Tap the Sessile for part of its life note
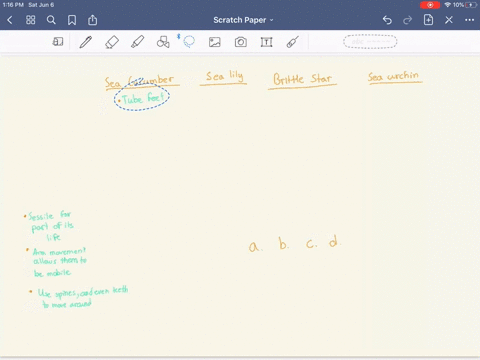 pyautogui.click(x=49, y=226)
